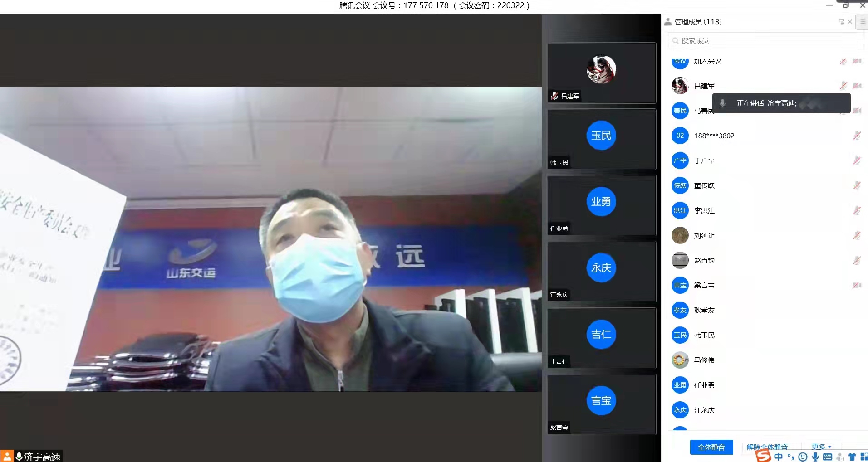868x462 pixels.
Task: Select the 汪永庆 participant tile
Action: click(601, 272)
